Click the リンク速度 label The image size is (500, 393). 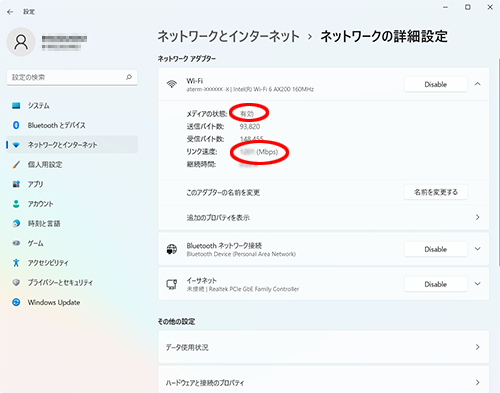point(202,152)
